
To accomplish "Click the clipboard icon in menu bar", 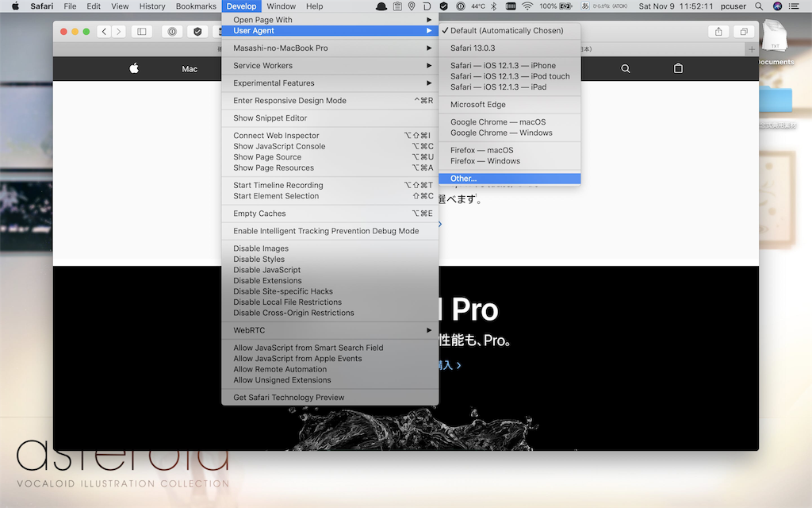I will tap(397, 6).
